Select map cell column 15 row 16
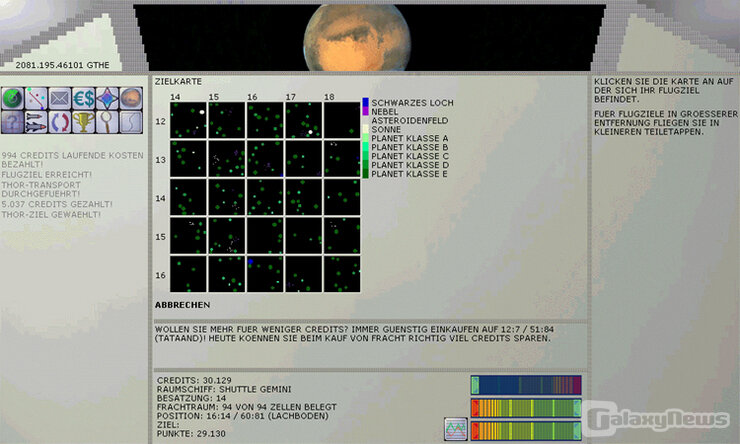Viewport: 740px width, 444px height. [x=227, y=274]
